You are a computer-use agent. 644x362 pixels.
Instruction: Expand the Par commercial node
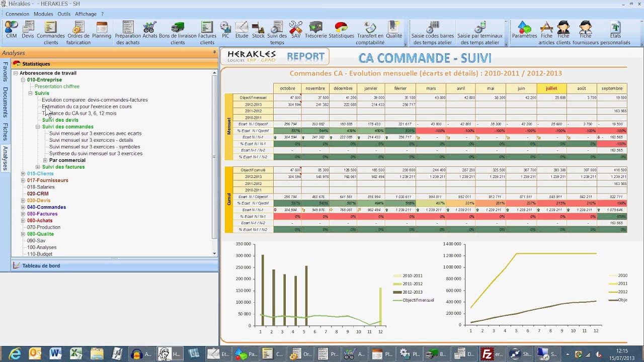tap(45, 160)
